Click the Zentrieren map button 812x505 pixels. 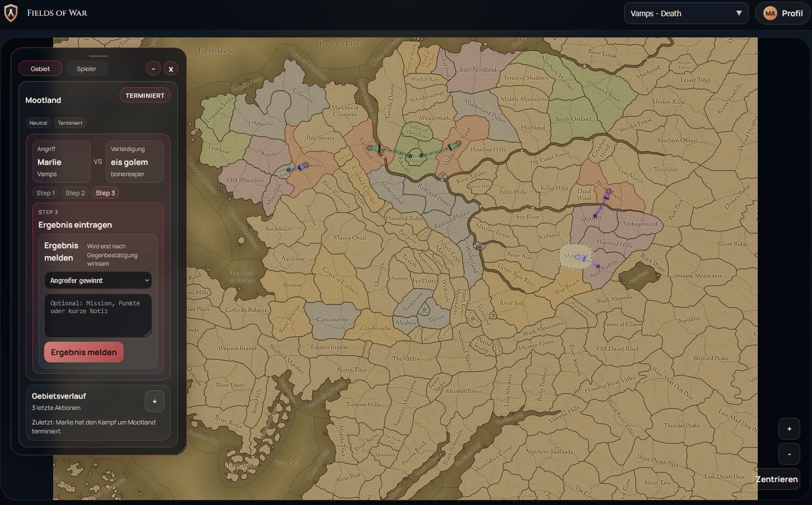777,479
